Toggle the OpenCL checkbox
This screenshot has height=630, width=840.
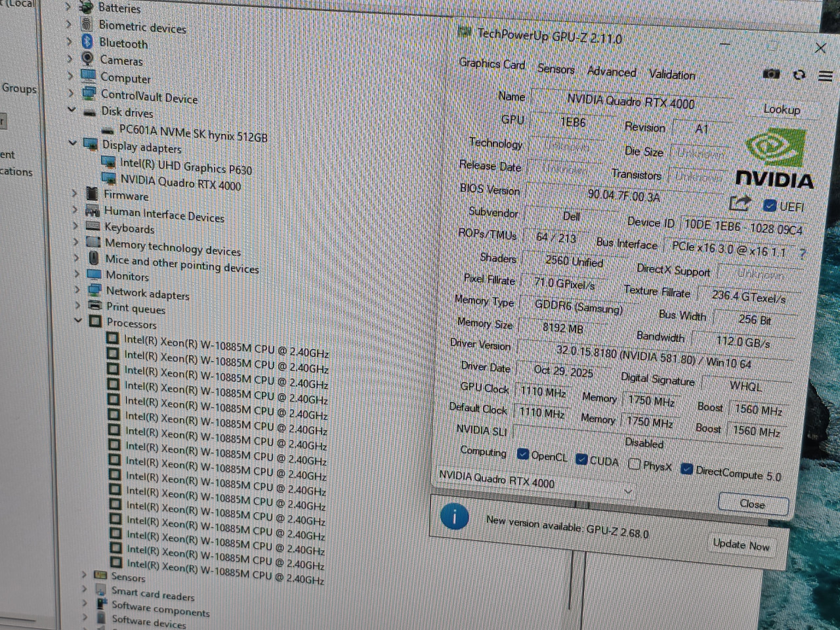(x=523, y=454)
